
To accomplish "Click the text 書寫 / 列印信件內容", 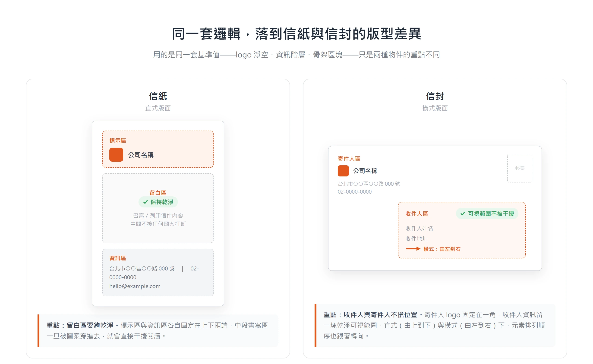I will (158, 216).
